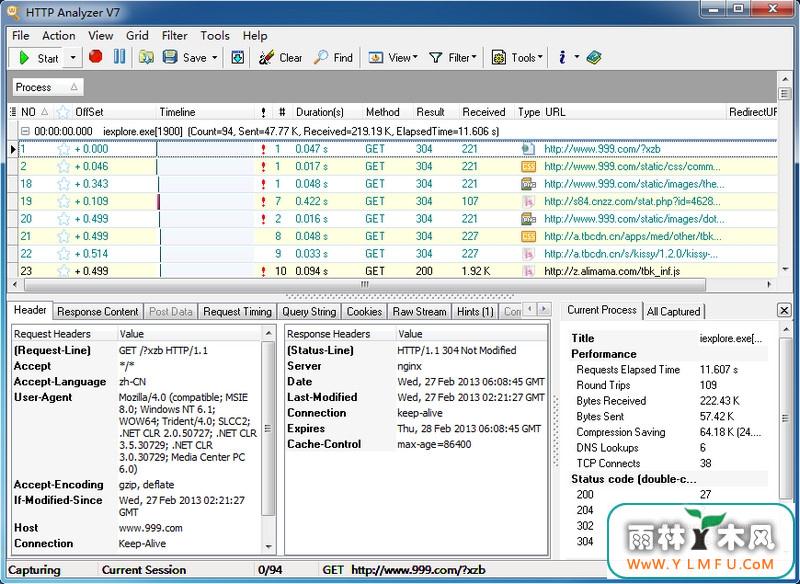Open the Help menu
Screen dimensions: 800x584
[x=255, y=36]
